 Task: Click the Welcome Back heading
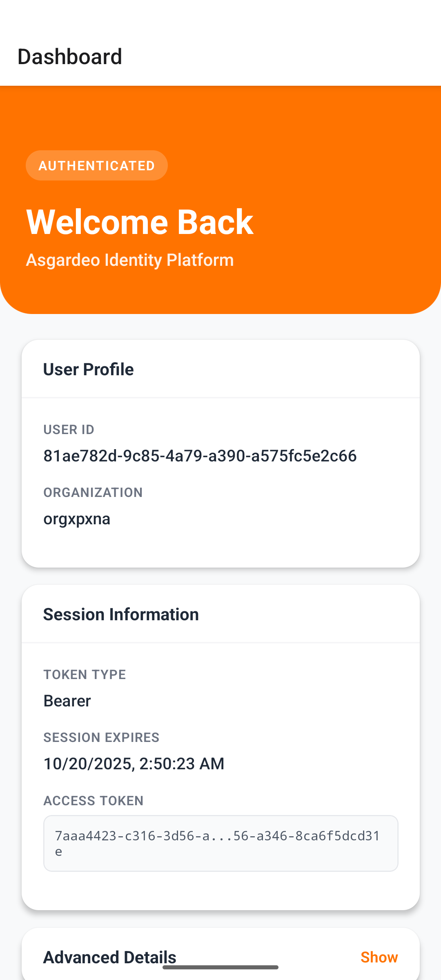140,221
